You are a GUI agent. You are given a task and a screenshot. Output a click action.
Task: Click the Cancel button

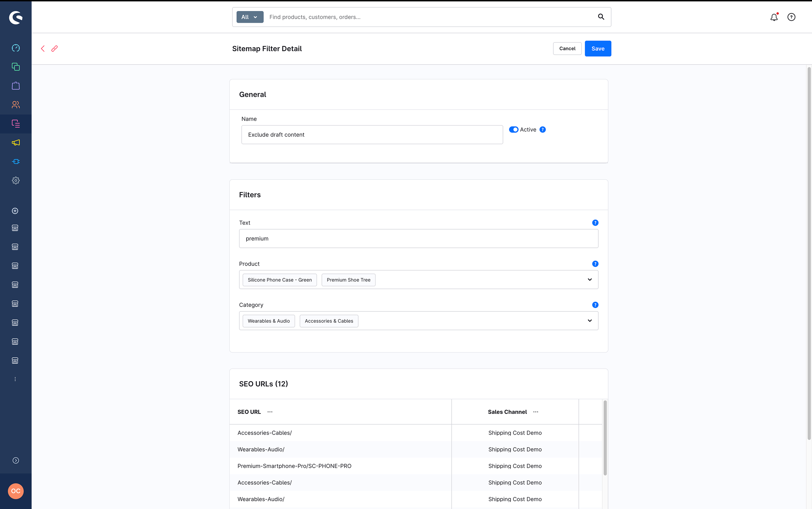tap(567, 48)
